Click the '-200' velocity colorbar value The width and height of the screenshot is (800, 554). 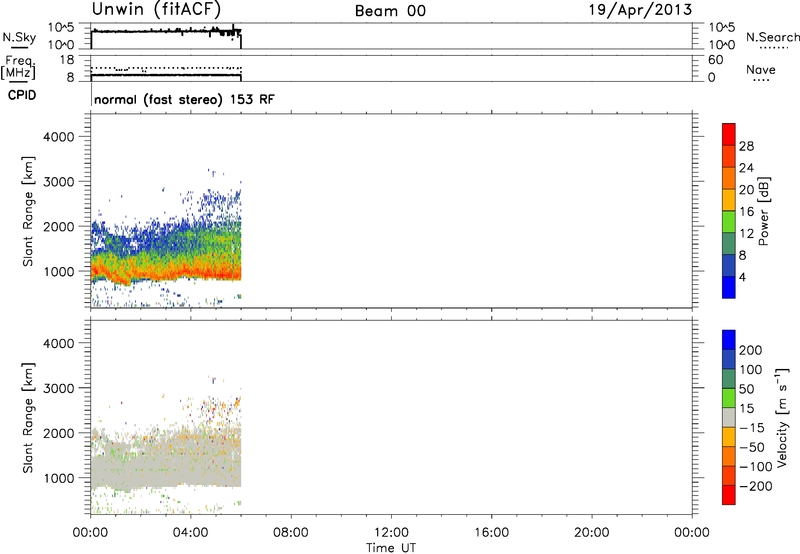pos(755,486)
